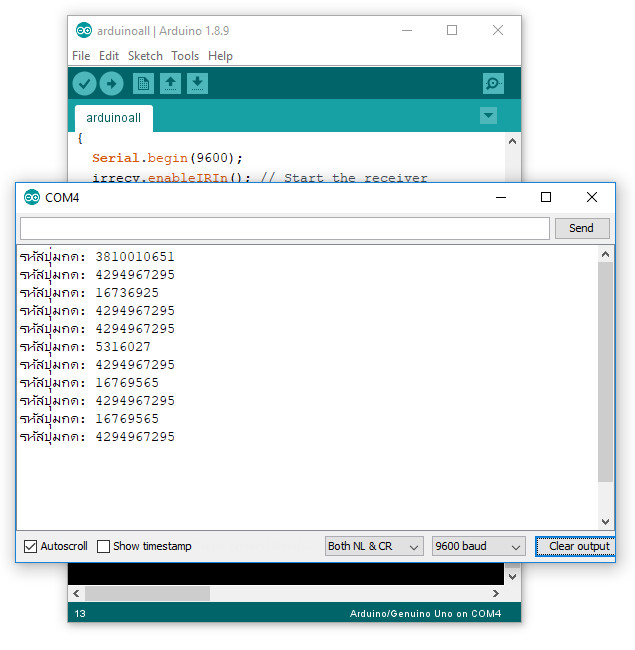Close the arduinoall Arduino IDE window
This screenshot has width=635, height=650.
[498, 30]
